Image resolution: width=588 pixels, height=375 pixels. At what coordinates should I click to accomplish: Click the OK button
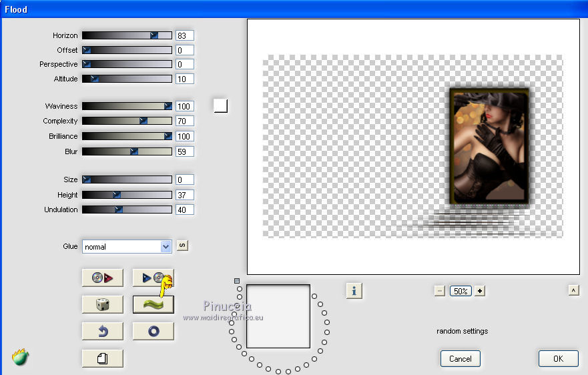click(x=559, y=359)
